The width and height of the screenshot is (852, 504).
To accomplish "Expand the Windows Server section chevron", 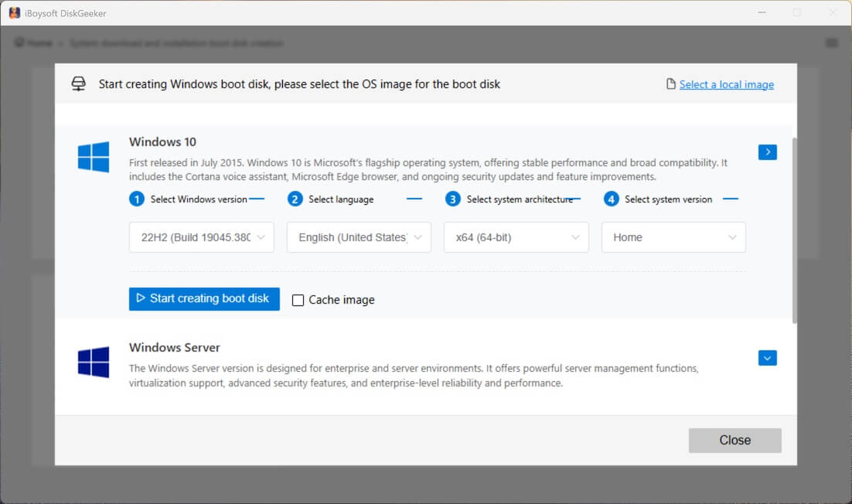I will point(767,358).
